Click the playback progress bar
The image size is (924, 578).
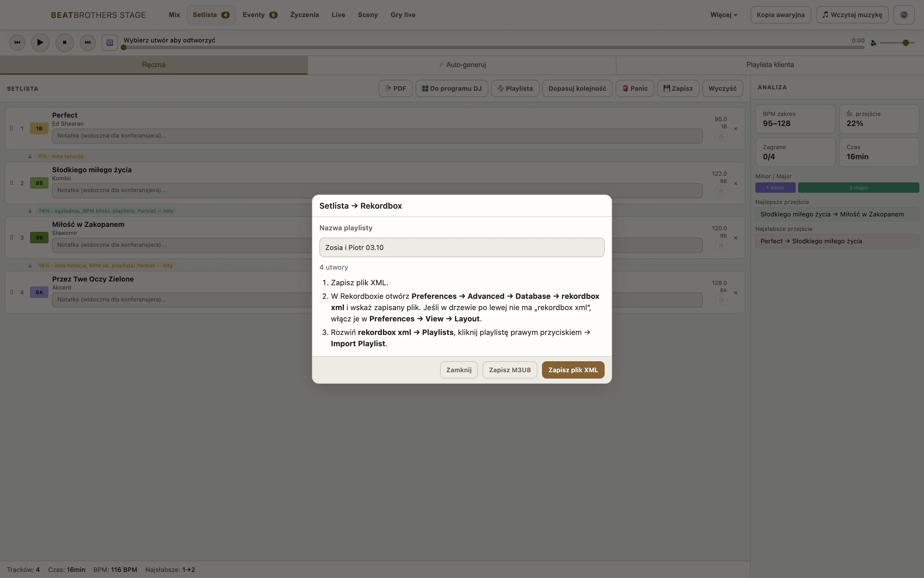[494, 48]
